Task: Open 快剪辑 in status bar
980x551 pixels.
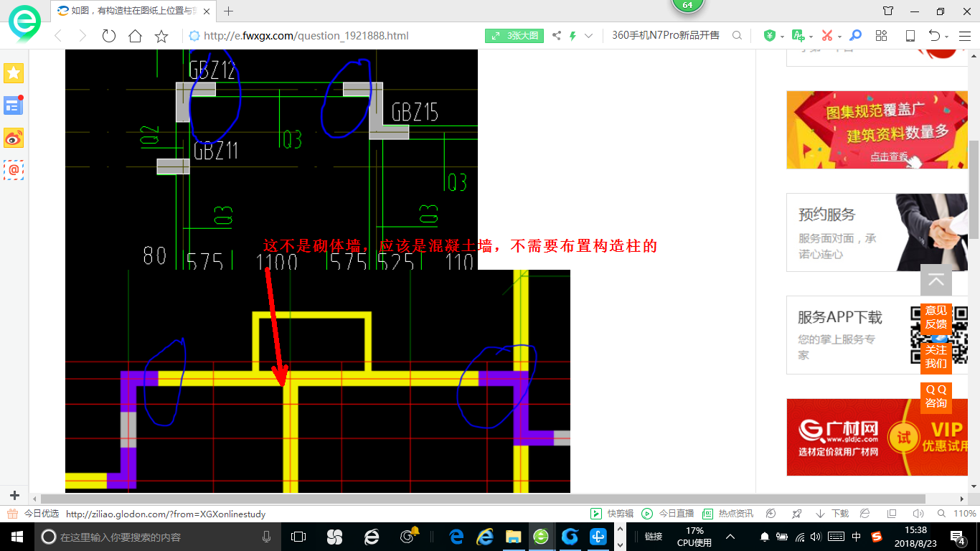Action: click(x=613, y=514)
